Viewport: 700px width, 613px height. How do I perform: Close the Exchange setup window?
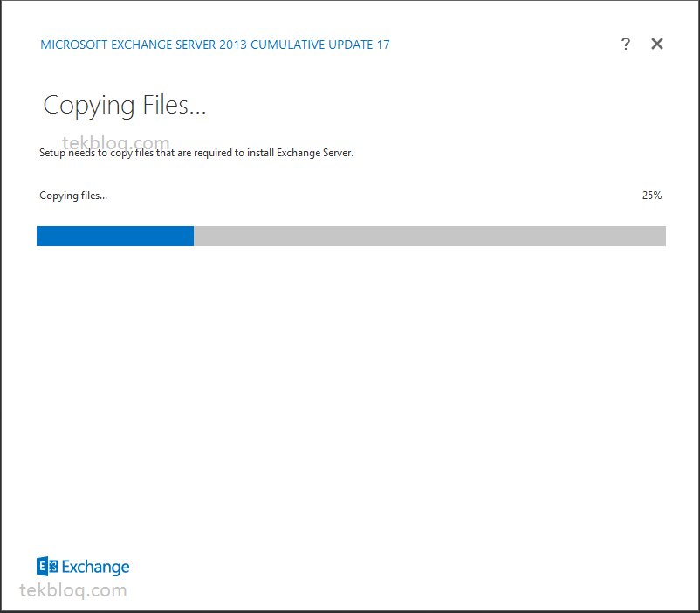tap(656, 44)
